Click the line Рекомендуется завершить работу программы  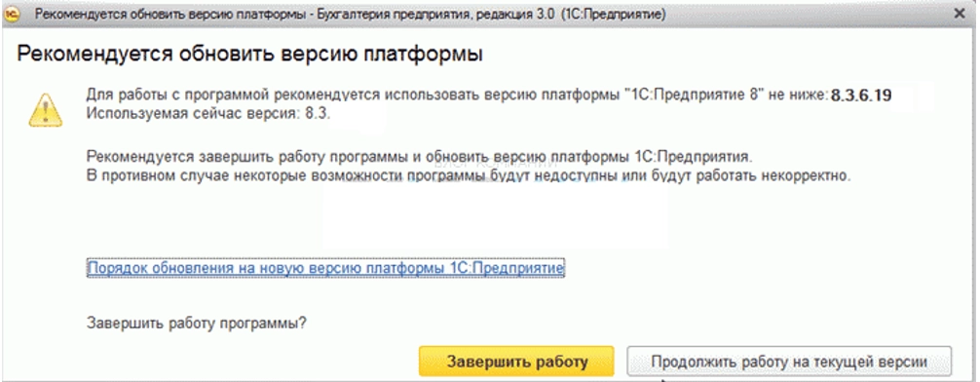[x=421, y=156]
